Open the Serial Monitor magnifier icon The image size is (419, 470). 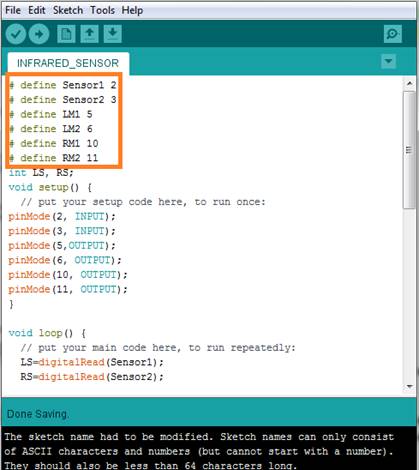[393, 34]
